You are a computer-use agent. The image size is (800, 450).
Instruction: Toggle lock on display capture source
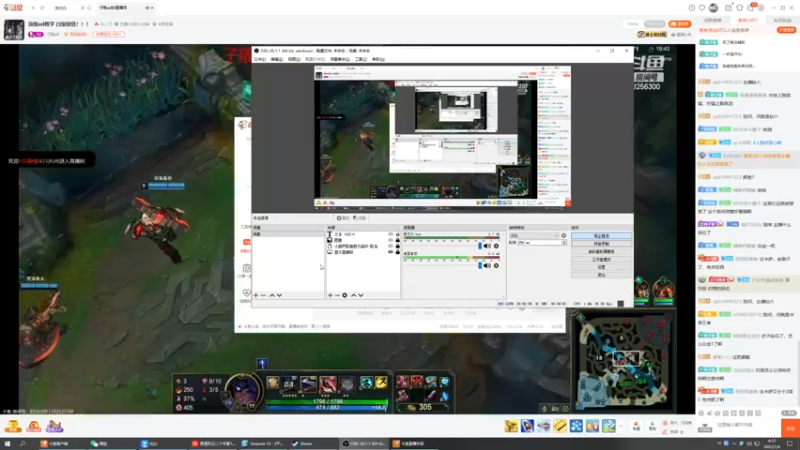pyautogui.click(x=398, y=252)
